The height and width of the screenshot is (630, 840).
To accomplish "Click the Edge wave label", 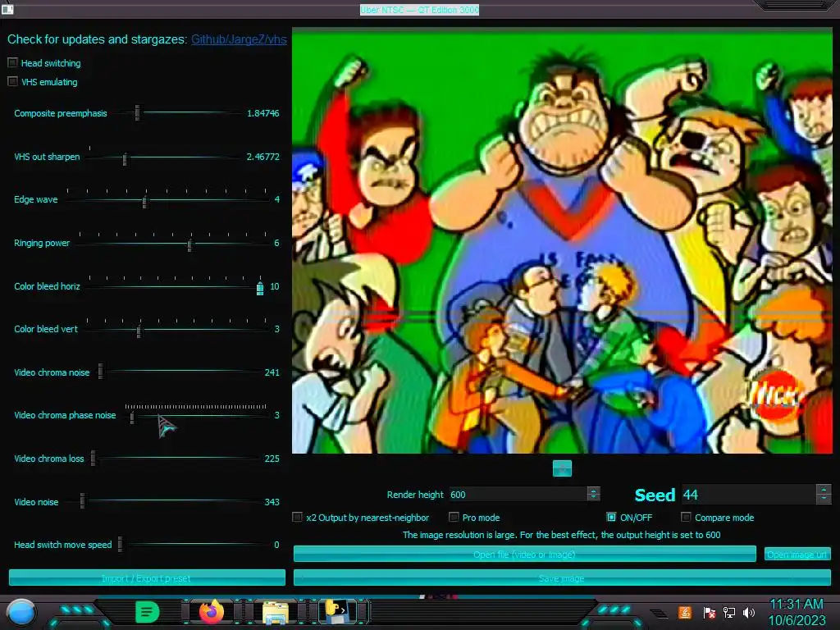I will click(x=36, y=199).
